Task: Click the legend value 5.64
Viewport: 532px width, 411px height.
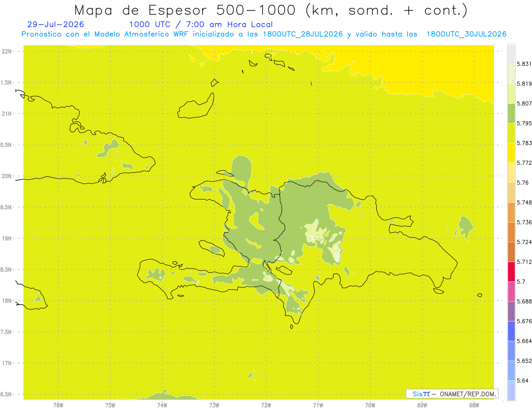Action: (x=522, y=380)
